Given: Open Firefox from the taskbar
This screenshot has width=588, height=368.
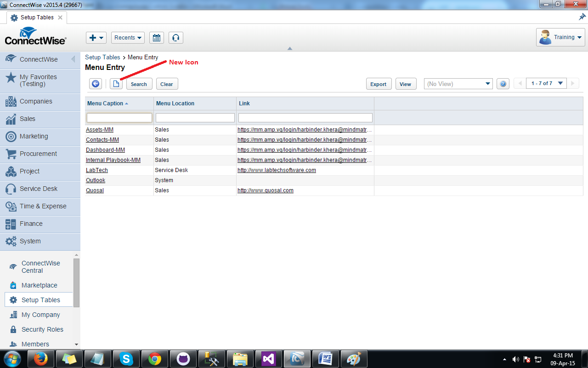Looking at the screenshot, I should (41, 359).
